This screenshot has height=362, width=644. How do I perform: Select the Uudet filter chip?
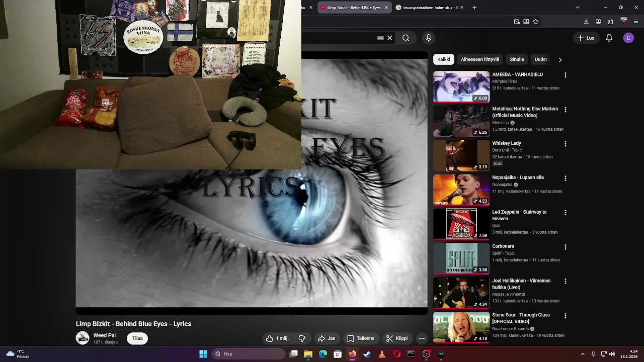(x=541, y=59)
